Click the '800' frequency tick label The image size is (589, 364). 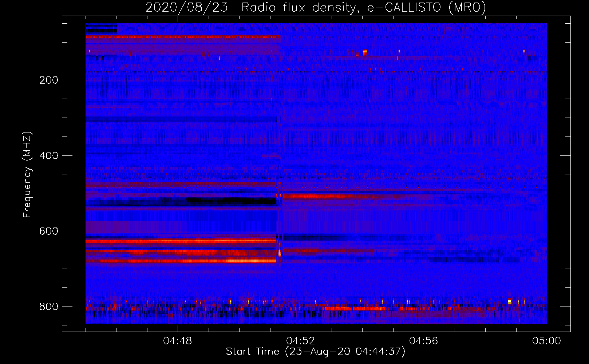click(49, 307)
